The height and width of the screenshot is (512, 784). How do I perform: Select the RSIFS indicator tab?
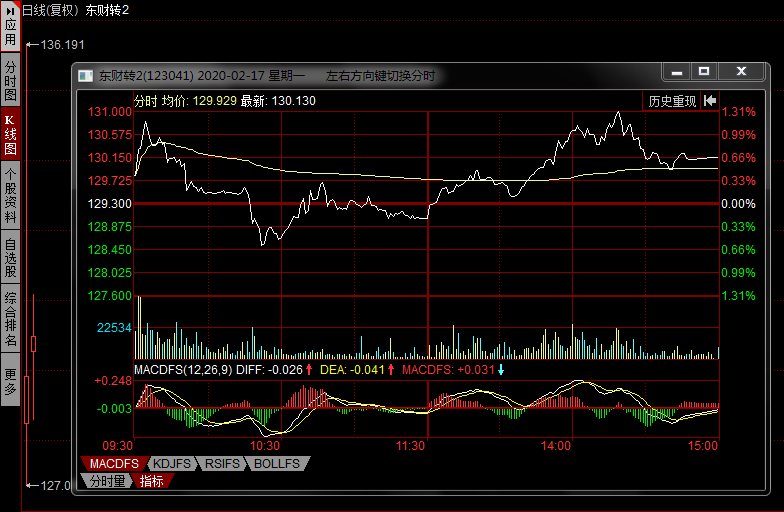(x=222, y=464)
